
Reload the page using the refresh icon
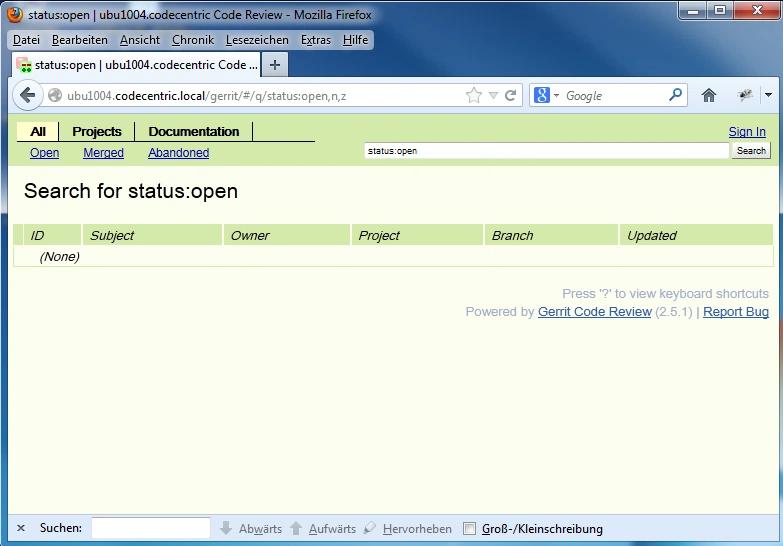click(510, 96)
